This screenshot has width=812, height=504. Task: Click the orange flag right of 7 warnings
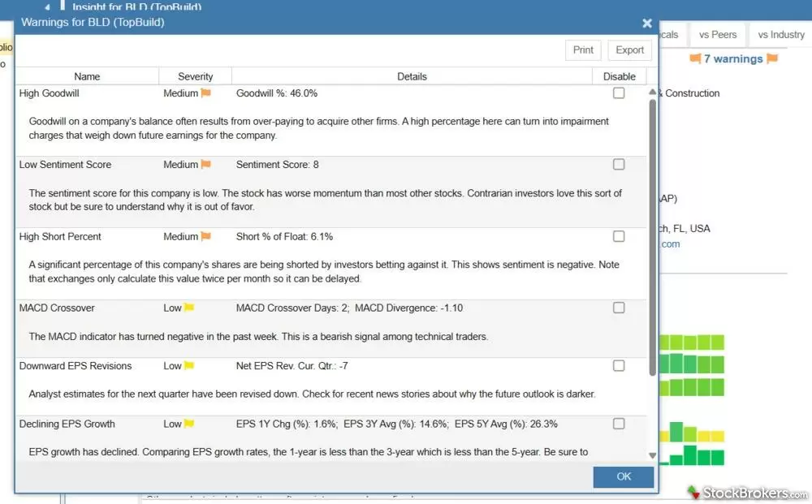pyautogui.click(x=772, y=58)
